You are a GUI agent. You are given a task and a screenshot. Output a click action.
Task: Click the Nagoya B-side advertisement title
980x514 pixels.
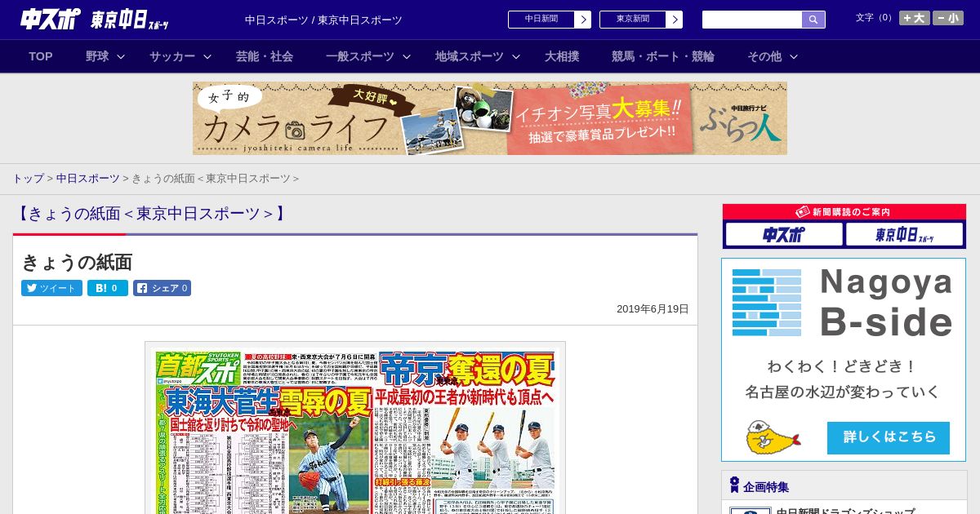point(886,302)
